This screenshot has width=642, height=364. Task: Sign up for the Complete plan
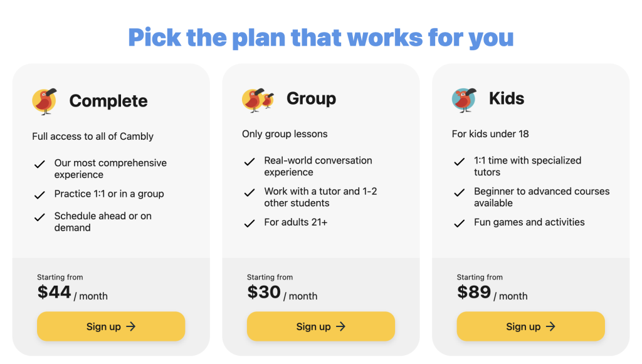pos(111,326)
